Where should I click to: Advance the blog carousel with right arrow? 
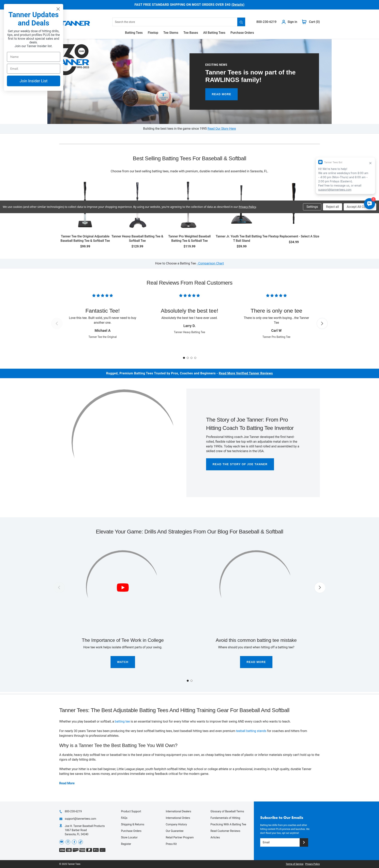(x=320, y=587)
